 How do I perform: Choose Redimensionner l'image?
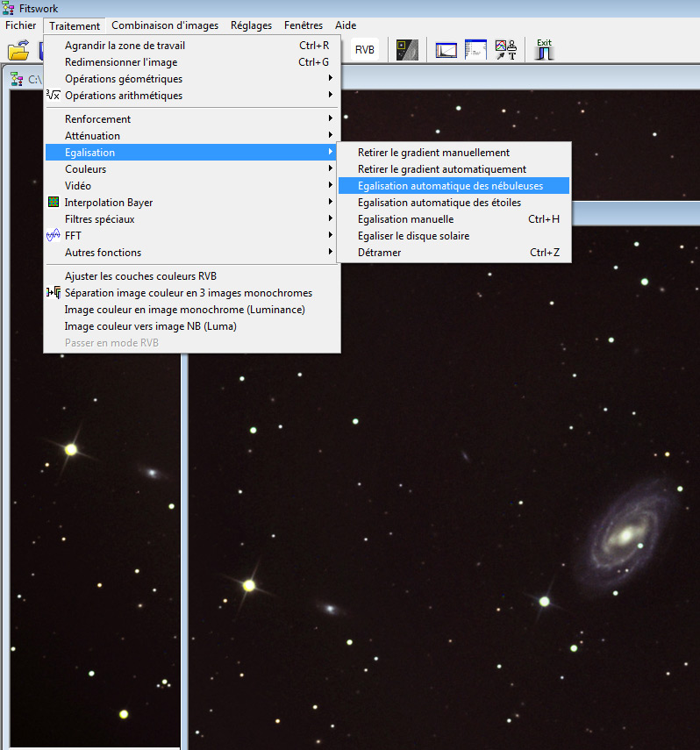(x=192, y=62)
